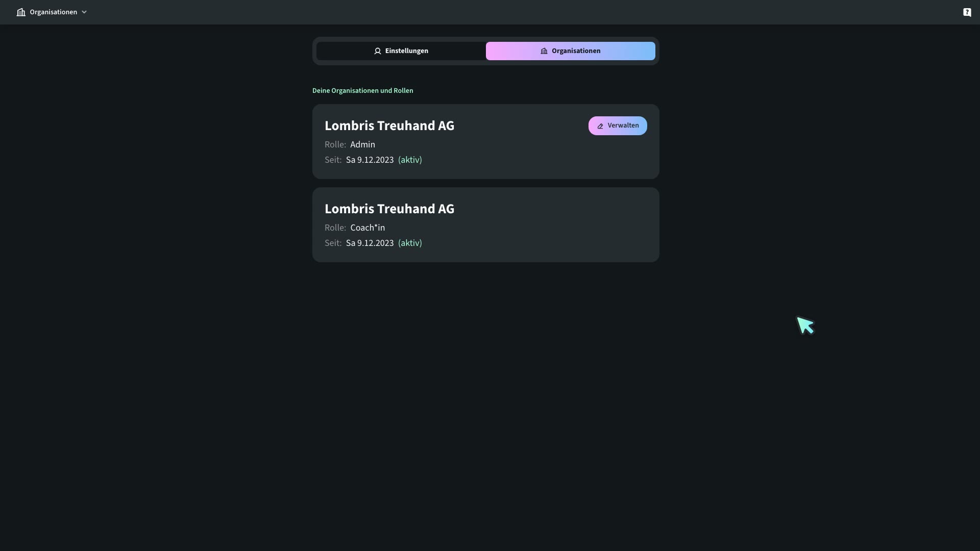The height and width of the screenshot is (551, 980).
Task: Select the first Lombris Treuhand AG title
Action: pos(389,126)
